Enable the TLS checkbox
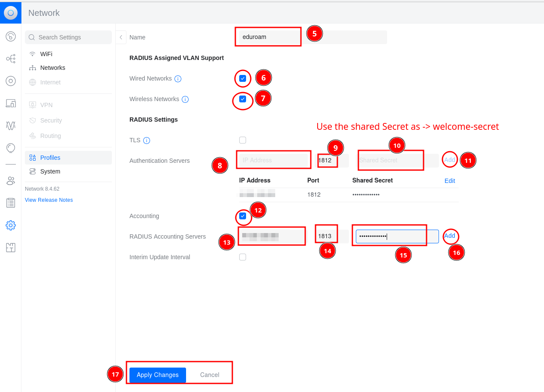 243,140
